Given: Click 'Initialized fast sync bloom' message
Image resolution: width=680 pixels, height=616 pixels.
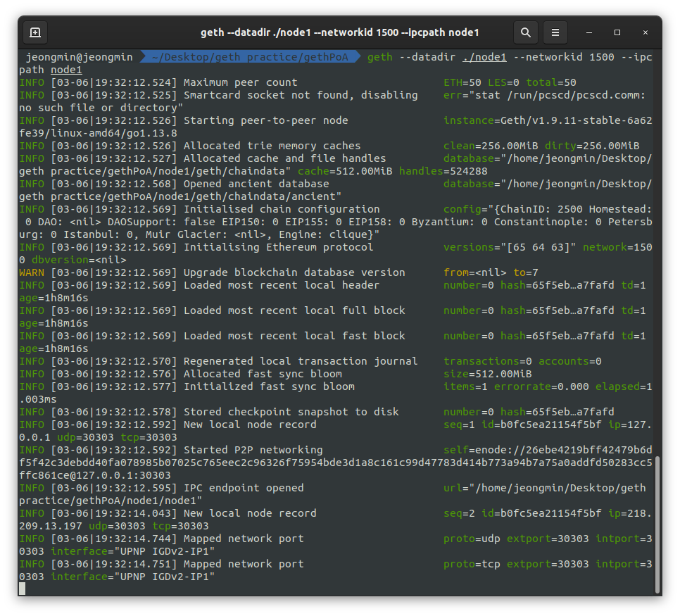Looking at the screenshot, I should coord(269,386).
